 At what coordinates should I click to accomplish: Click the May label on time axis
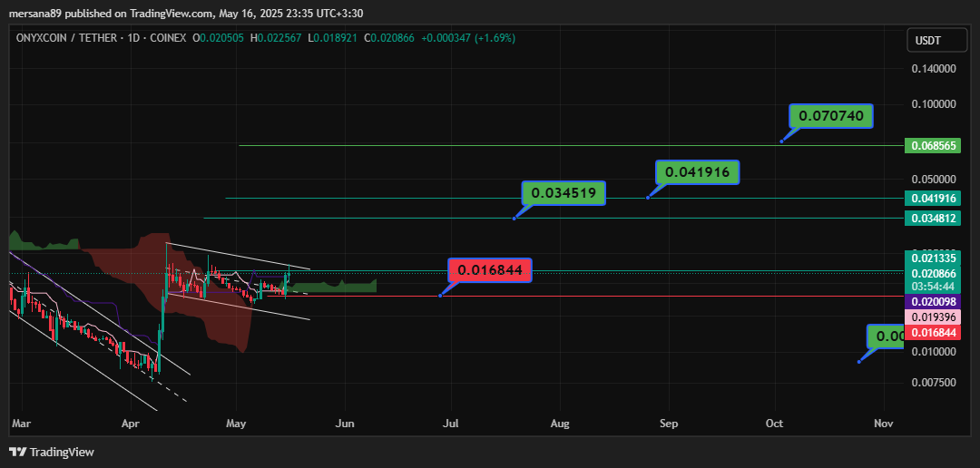(x=236, y=424)
